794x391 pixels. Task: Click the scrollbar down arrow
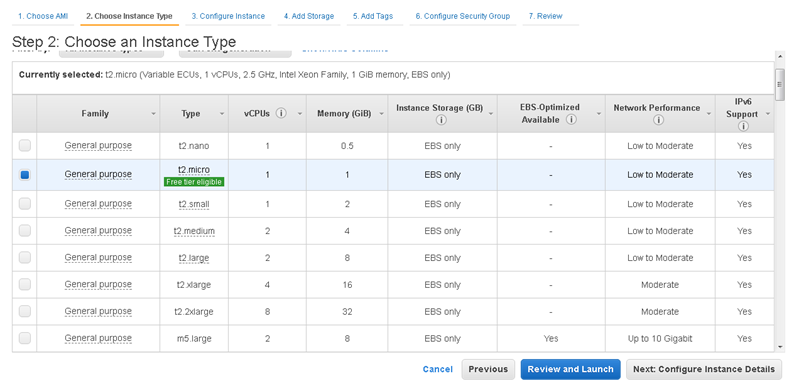(780, 347)
